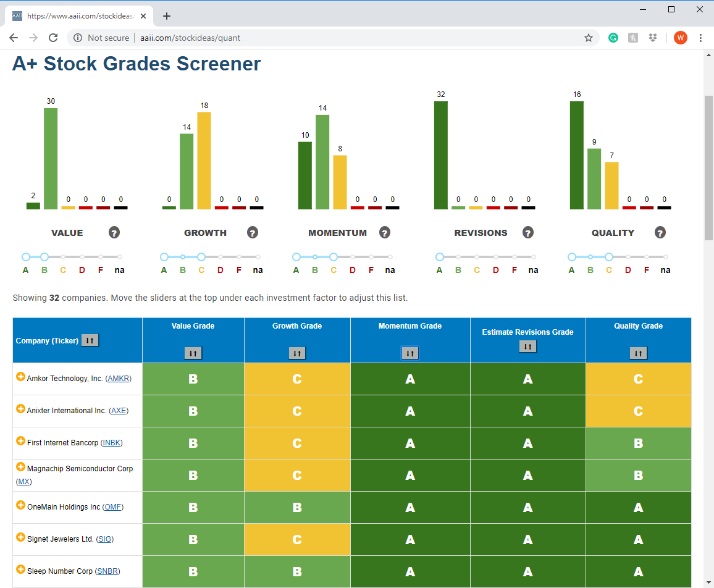Bookmark this page with the star icon
Screen dimensions: 714x588
pyautogui.click(x=589, y=38)
